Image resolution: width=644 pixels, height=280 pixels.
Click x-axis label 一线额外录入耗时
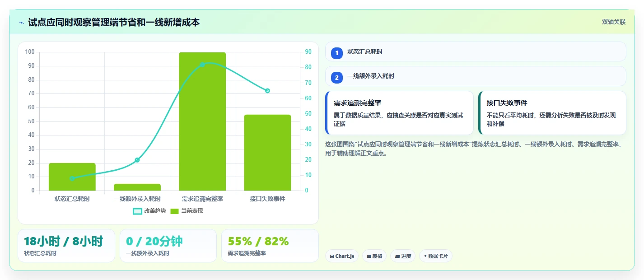[137, 199]
